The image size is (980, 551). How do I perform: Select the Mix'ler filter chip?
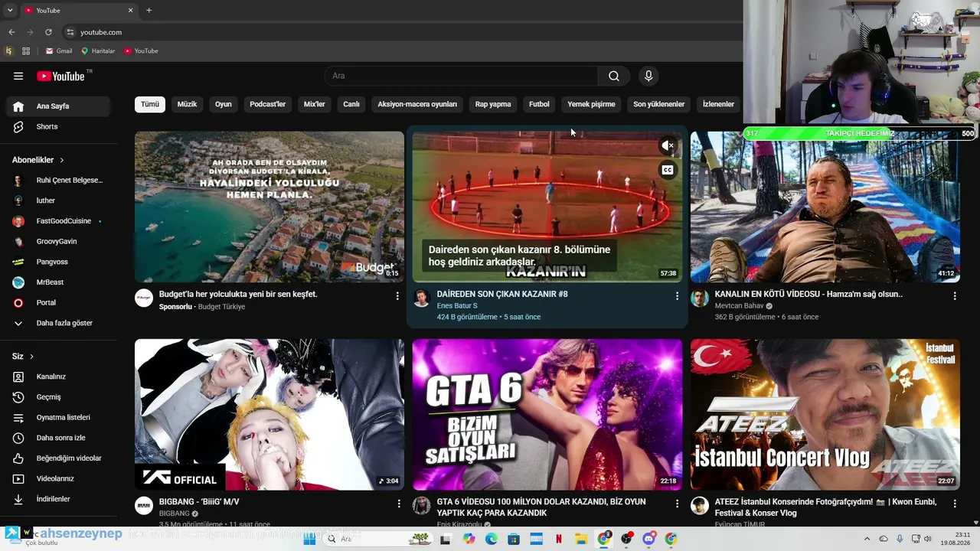tap(315, 104)
